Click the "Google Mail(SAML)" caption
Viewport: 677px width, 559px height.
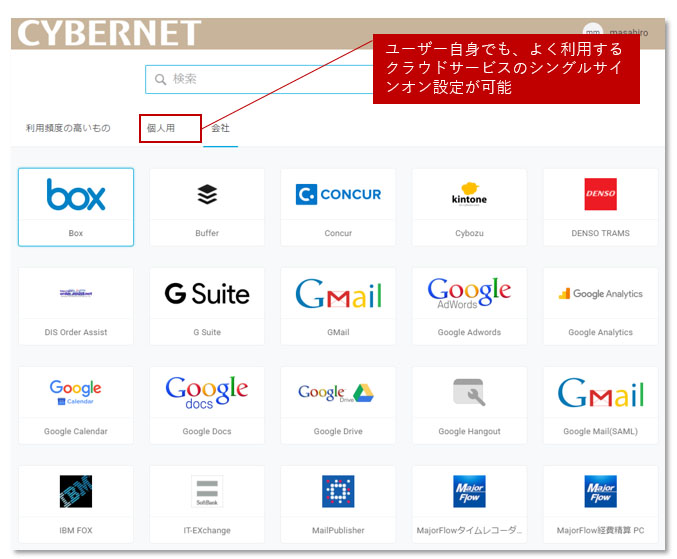[600, 431]
